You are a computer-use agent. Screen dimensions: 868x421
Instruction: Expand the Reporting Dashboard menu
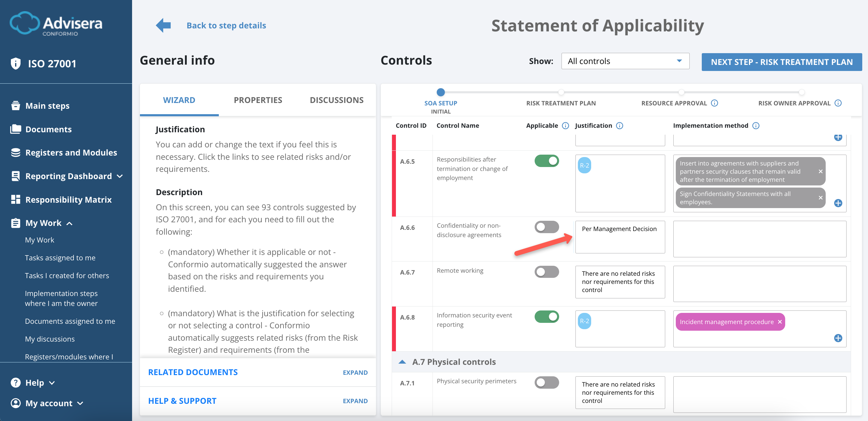point(120,176)
